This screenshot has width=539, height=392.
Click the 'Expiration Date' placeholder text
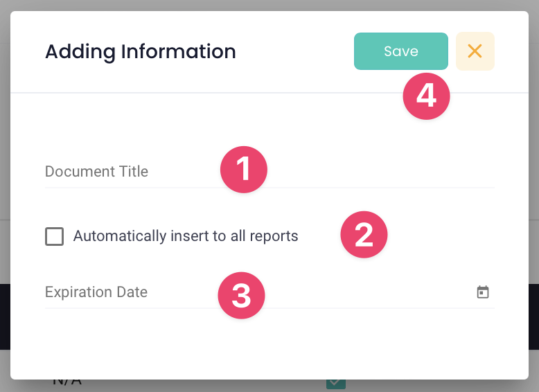(x=96, y=292)
